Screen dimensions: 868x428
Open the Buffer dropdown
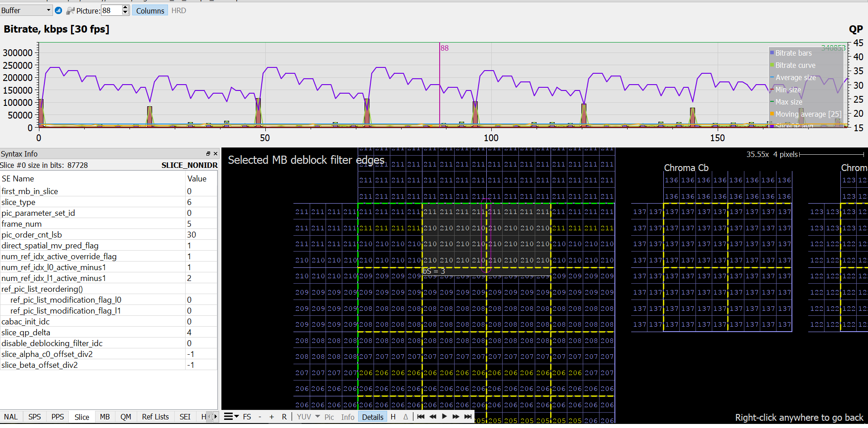pyautogui.click(x=26, y=10)
